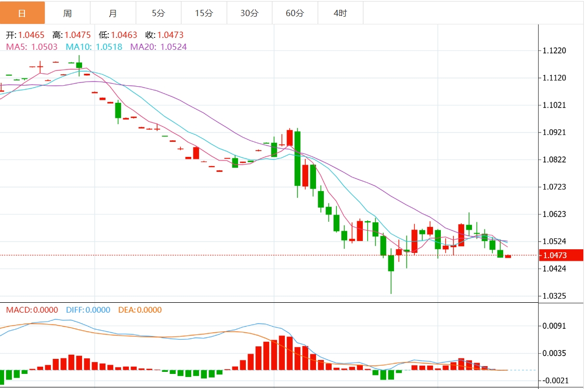The image size is (588, 389).
Task: Click the last small red candlestick at chart's right end
Action: 508,257
